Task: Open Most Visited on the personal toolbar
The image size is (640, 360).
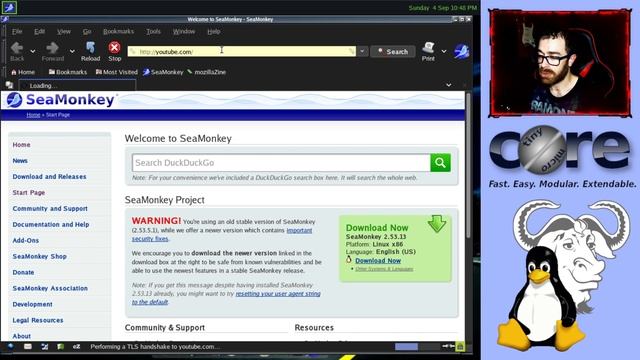Action: pyautogui.click(x=117, y=72)
